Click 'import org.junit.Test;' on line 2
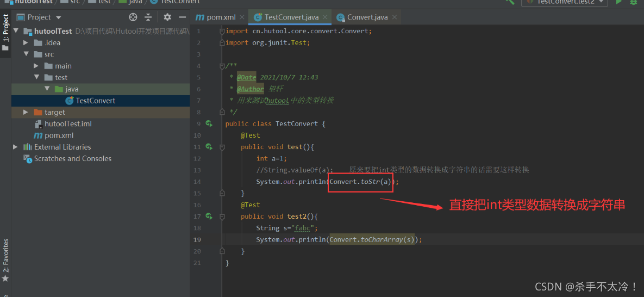This screenshot has height=297, width=644. [x=268, y=43]
